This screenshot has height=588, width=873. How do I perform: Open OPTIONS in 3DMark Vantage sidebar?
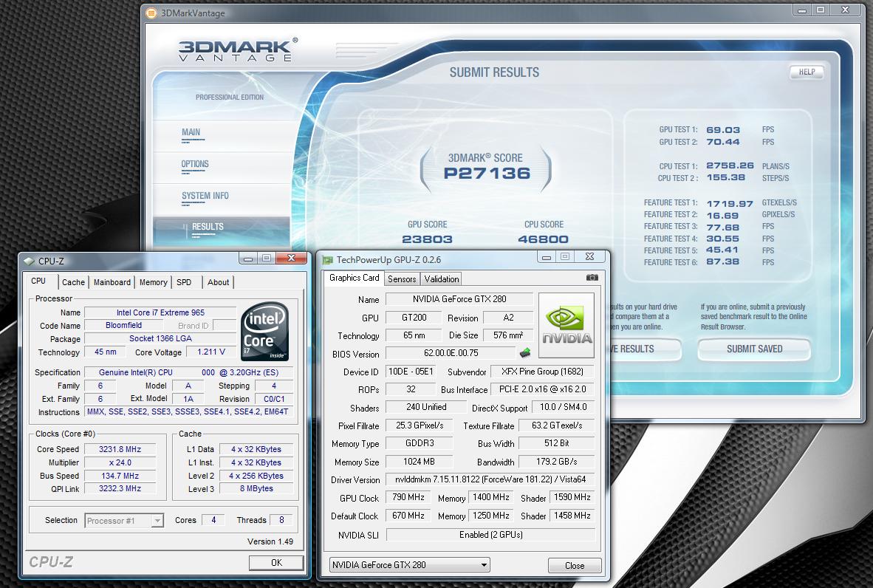coord(195,165)
